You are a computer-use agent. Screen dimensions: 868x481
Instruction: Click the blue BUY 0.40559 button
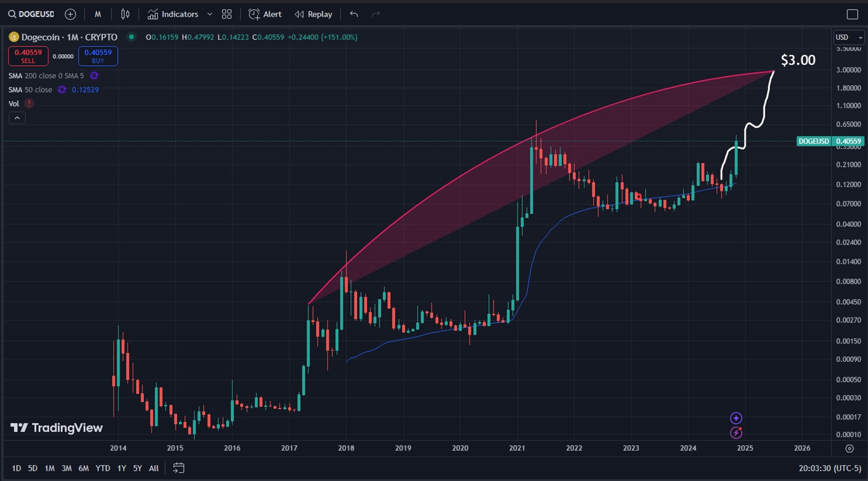pyautogui.click(x=98, y=56)
